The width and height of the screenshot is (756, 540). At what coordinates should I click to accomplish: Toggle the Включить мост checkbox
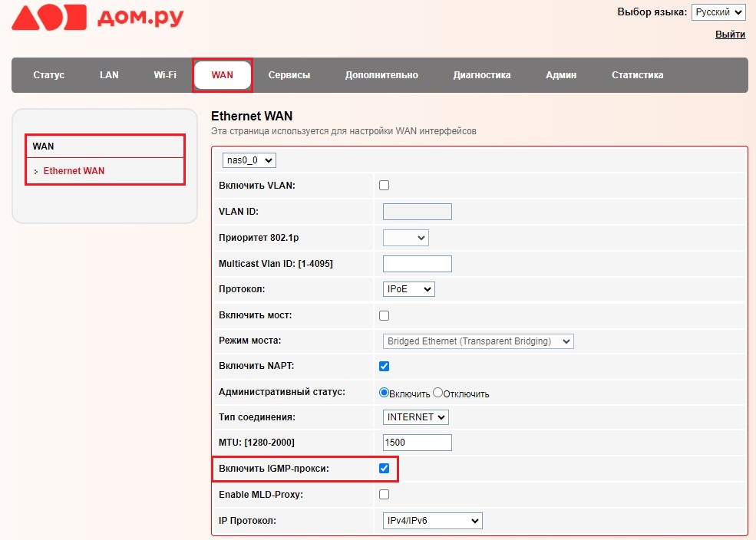pos(385,315)
